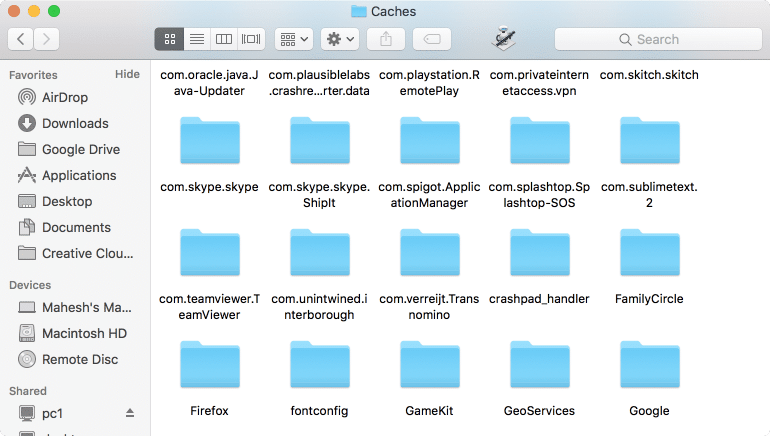Image resolution: width=770 pixels, height=436 pixels.
Task: Open the Creative Cloud folder in sidebar
Action: tap(75, 253)
